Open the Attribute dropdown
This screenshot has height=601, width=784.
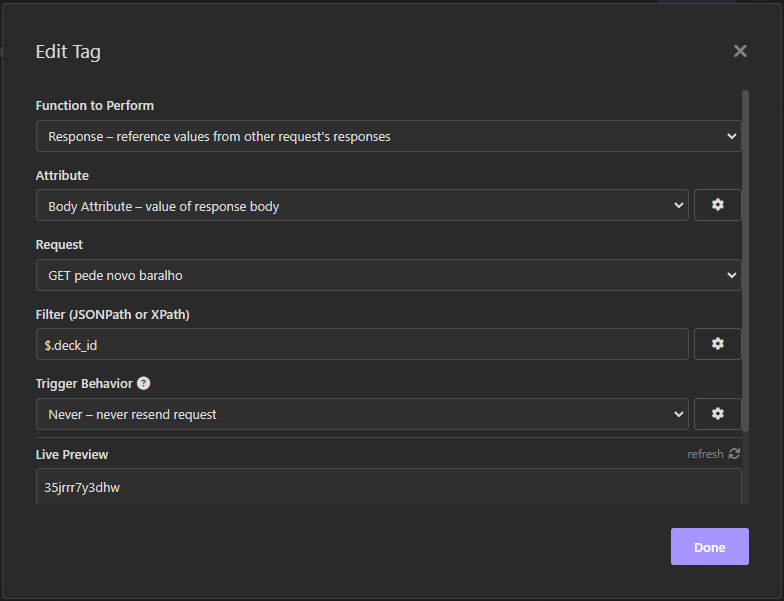(362, 206)
